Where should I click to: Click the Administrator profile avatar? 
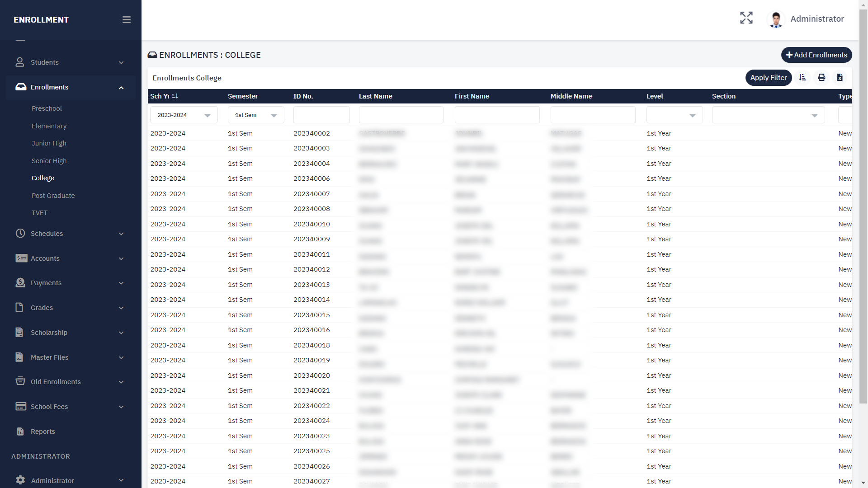(x=776, y=19)
